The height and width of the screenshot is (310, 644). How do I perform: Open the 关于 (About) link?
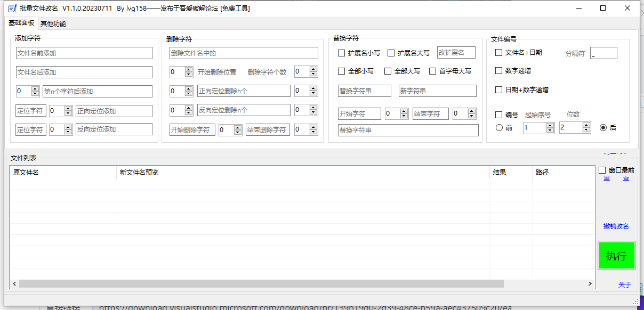[625, 284]
